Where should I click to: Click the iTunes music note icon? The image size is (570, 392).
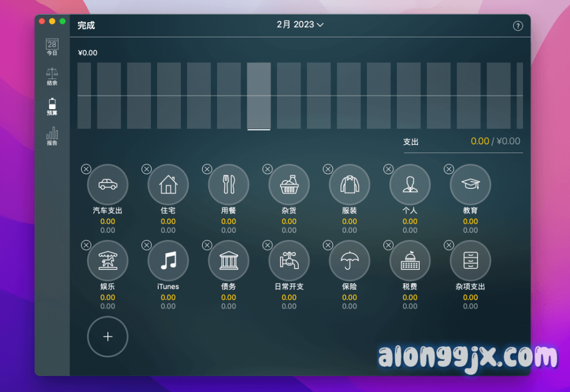(x=168, y=261)
